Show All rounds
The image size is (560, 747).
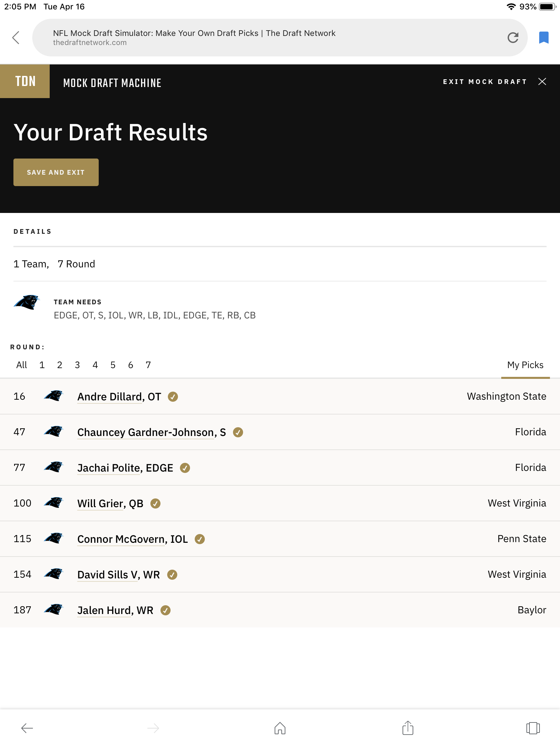coord(21,365)
